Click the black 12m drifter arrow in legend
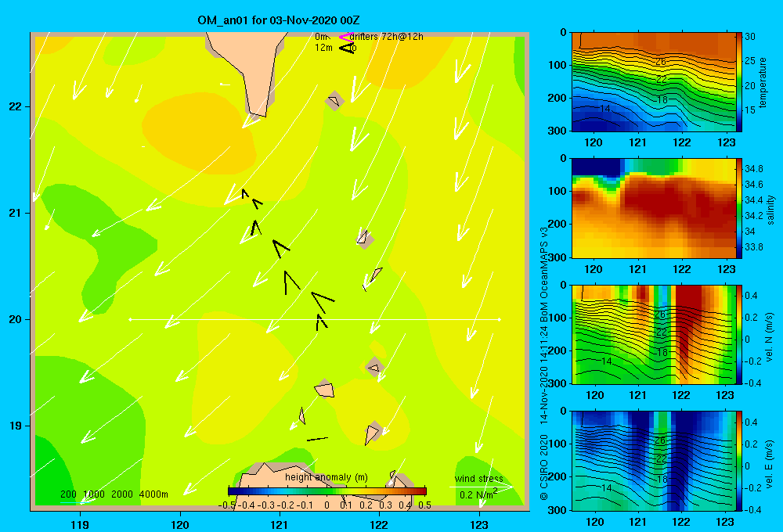The height and width of the screenshot is (532, 783). (x=347, y=48)
